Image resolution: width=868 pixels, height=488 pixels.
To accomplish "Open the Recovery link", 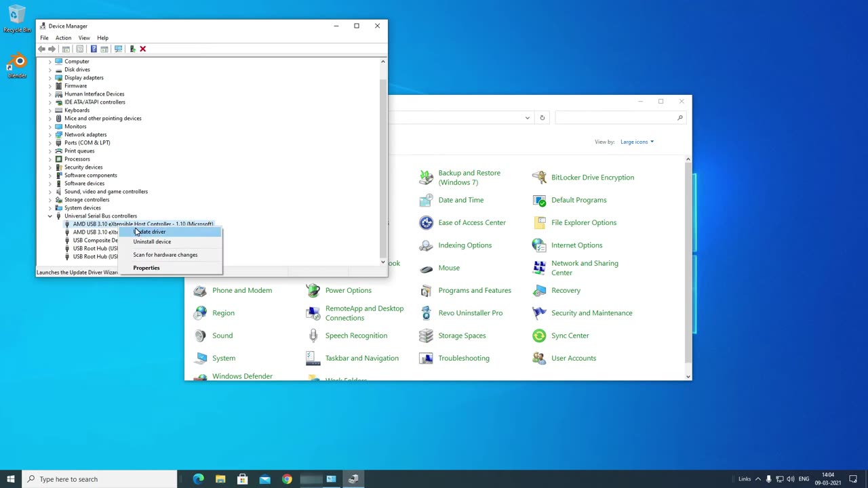I will pos(566,290).
